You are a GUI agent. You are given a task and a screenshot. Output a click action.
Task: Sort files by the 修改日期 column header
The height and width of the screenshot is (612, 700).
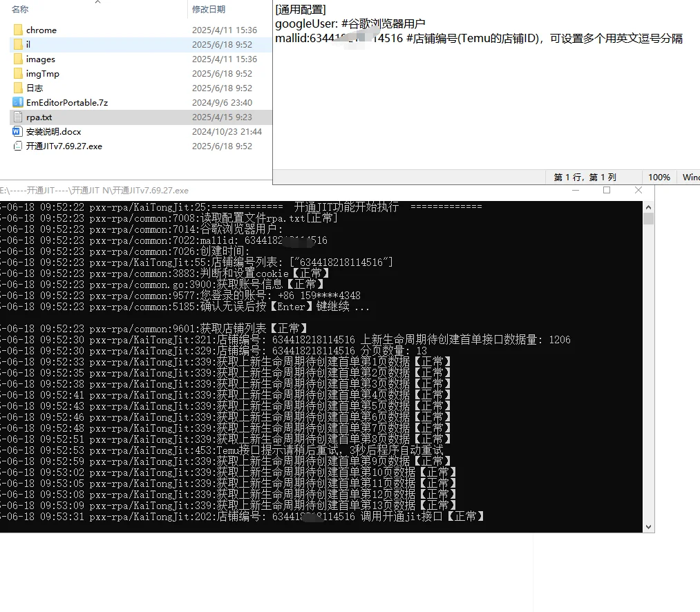tap(209, 10)
